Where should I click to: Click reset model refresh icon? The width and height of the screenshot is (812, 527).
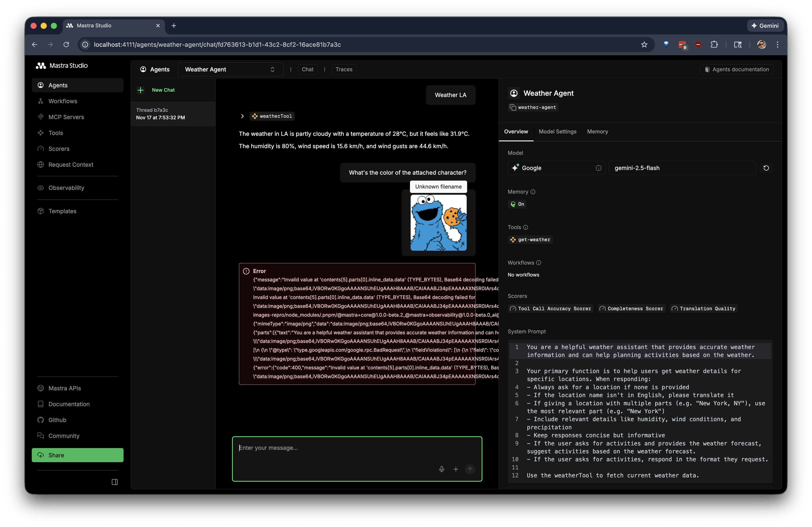[x=766, y=168]
